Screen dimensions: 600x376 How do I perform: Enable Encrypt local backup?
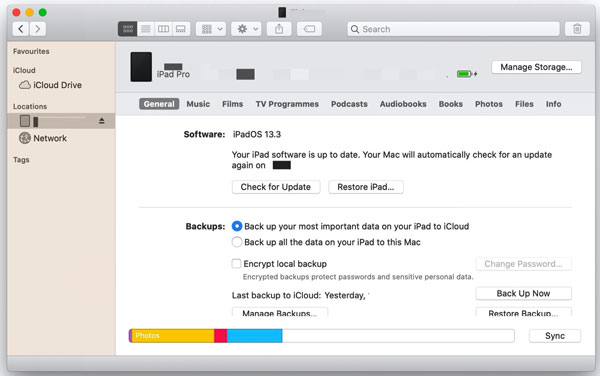tap(236, 264)
